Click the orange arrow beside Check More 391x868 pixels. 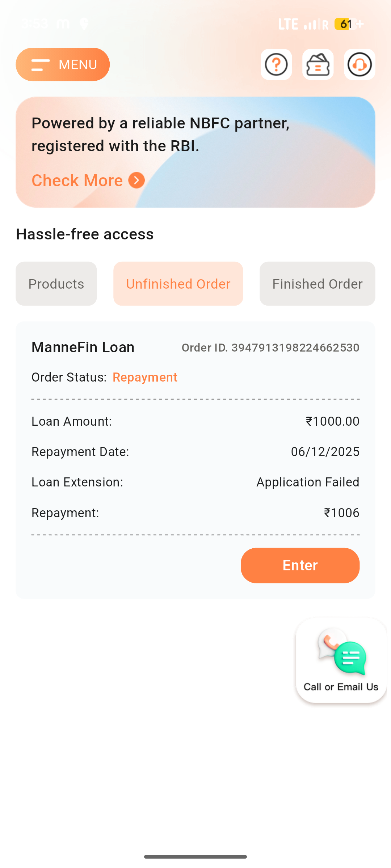(136, 180)
